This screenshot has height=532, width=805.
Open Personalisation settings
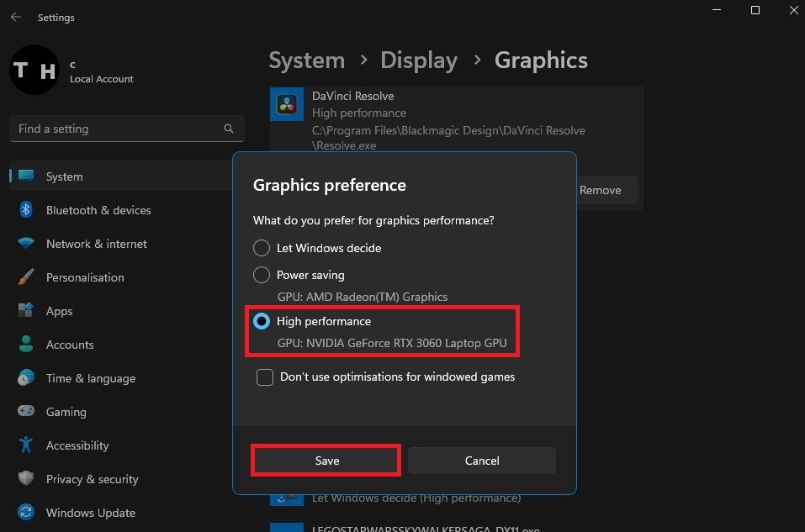[x=84, y=277]
